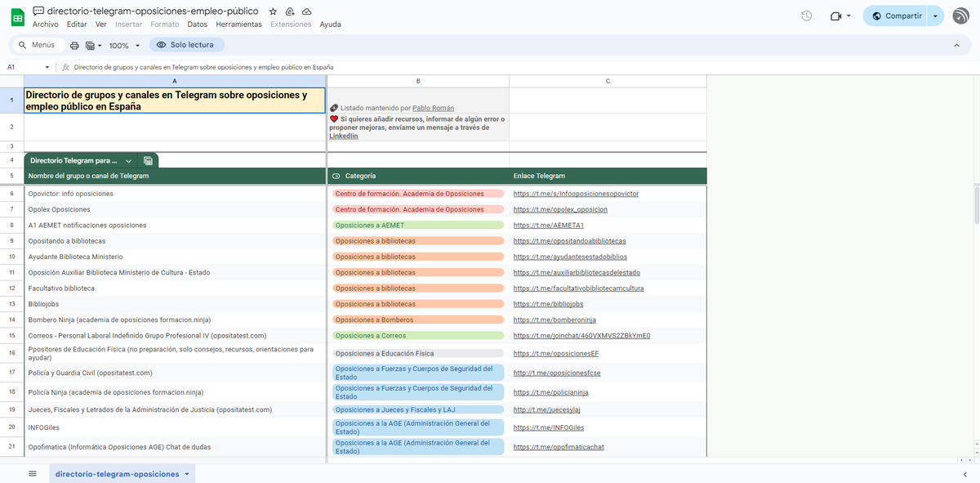Screen dimensions: 980x483
Task: Click the table options icon next to Directorio Telegram
Action: pos(148,161)
